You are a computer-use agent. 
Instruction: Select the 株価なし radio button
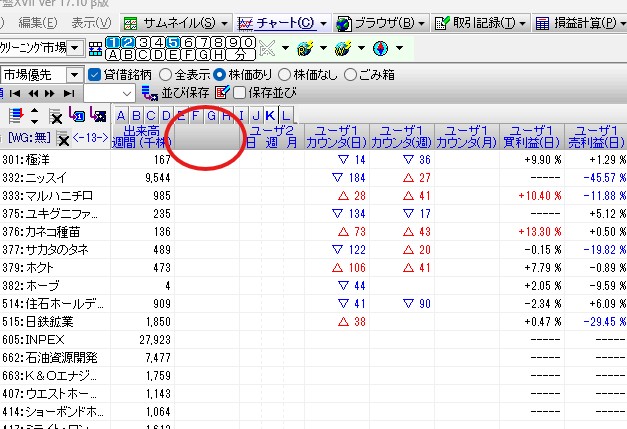coord(285,74)
